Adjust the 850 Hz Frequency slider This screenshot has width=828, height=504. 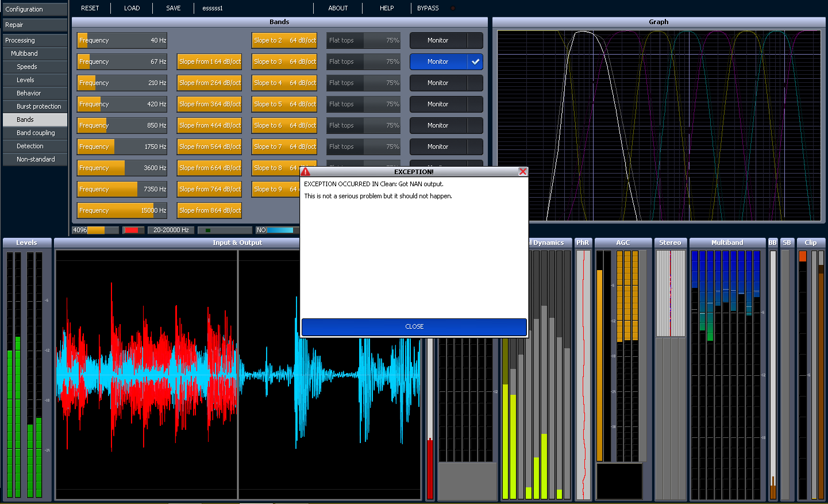122,125
